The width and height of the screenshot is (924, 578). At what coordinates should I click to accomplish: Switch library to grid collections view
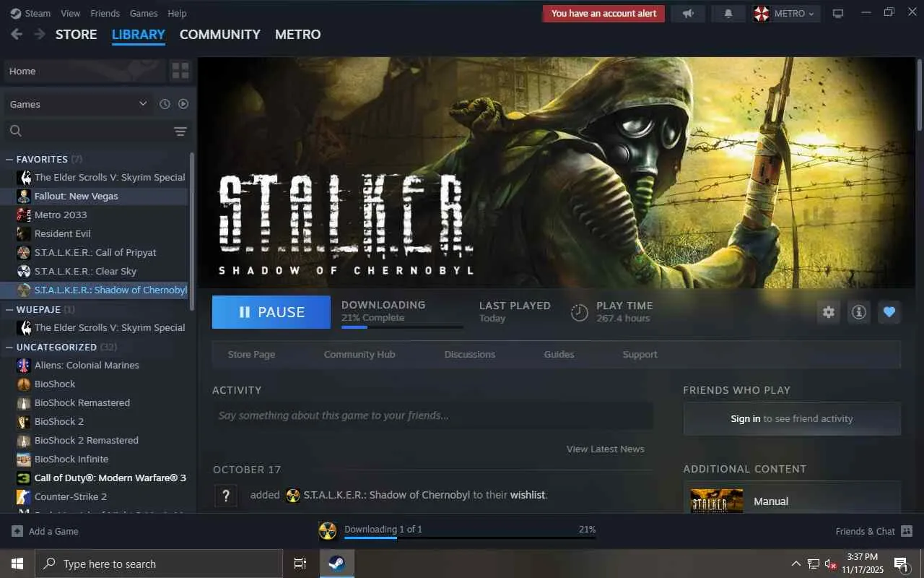(180, 71)
